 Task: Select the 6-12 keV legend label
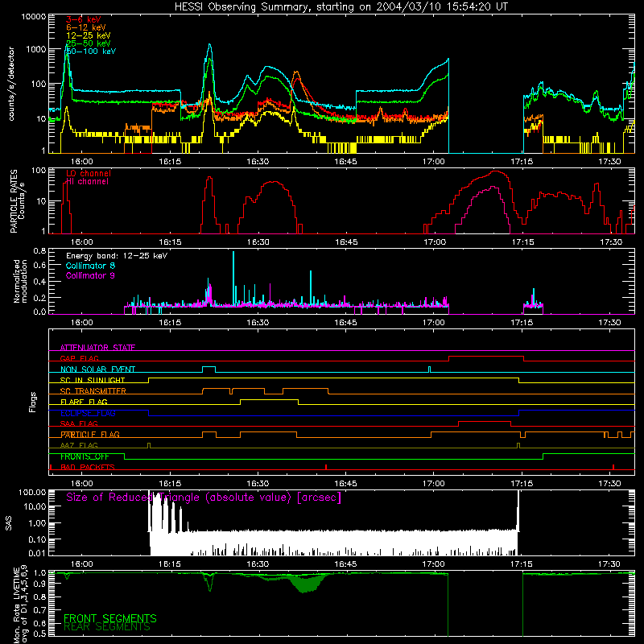tap(86, 27)
